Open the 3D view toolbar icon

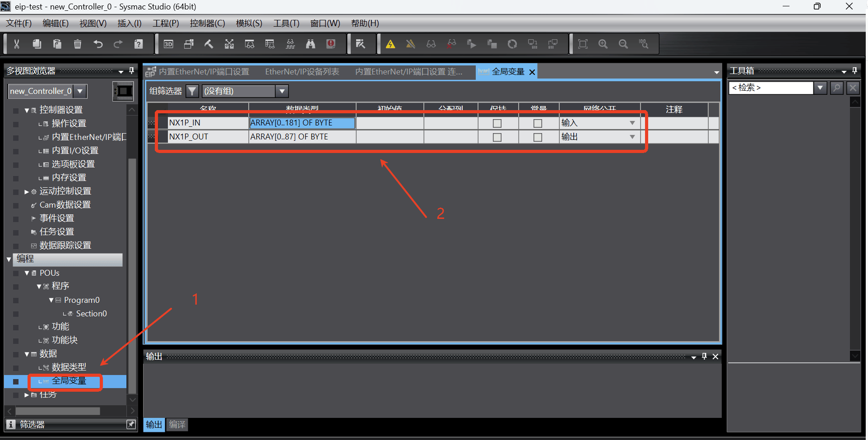168,44
